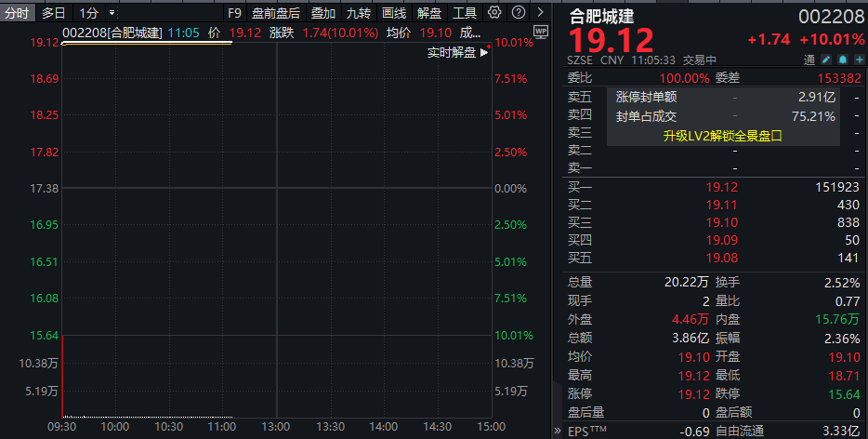Click 委差 value 153382
The height and width of the screenshot is (439, 868).
point(839,78)
